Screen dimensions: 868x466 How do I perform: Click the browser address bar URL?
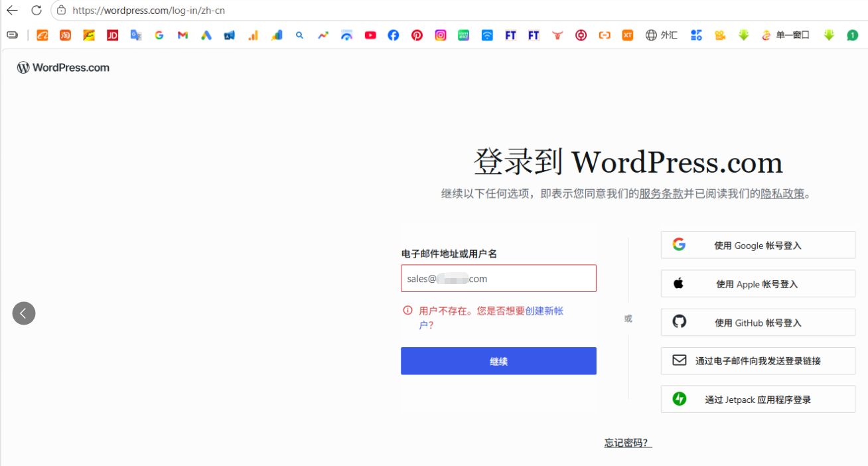tap(149, 11)
